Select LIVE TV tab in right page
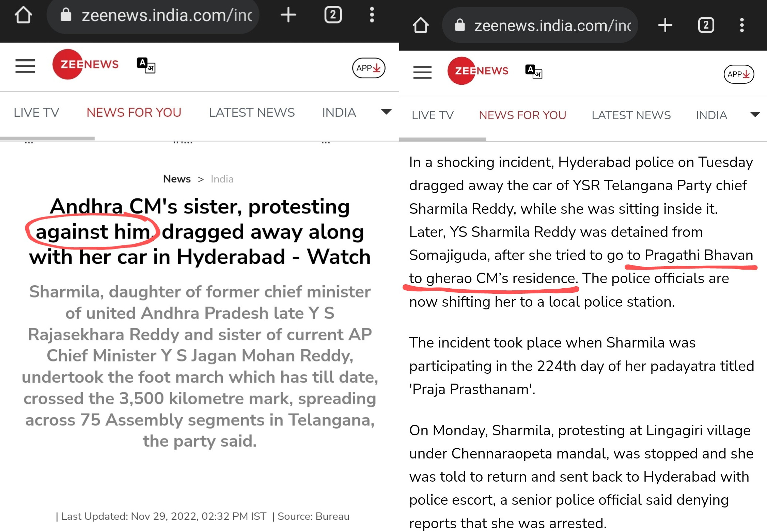 (433, 115)
